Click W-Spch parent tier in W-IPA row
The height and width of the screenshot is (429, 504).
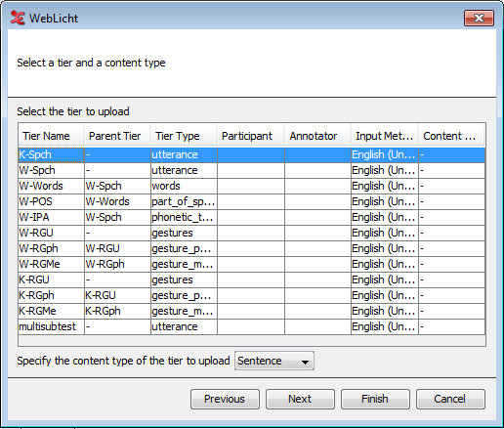(x=117, y=217)
